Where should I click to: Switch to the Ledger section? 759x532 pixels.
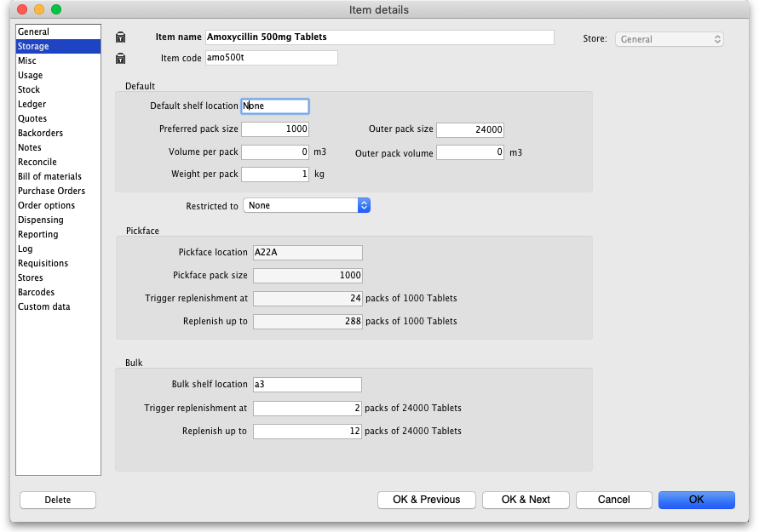pos(32,104)
